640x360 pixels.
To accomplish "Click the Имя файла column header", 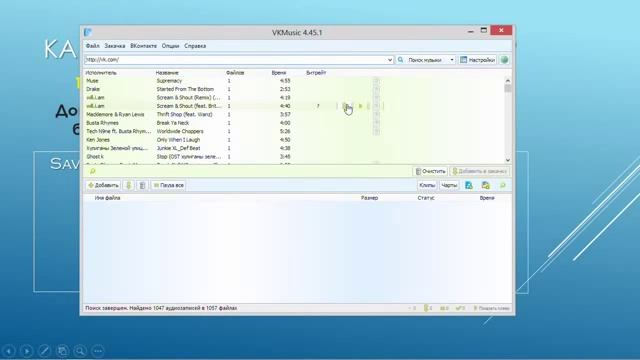I will [x=107, y=198].
